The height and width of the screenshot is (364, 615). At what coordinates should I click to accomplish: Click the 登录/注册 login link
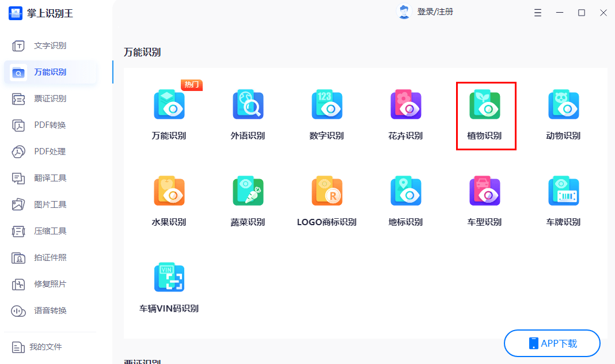[435, 12]
